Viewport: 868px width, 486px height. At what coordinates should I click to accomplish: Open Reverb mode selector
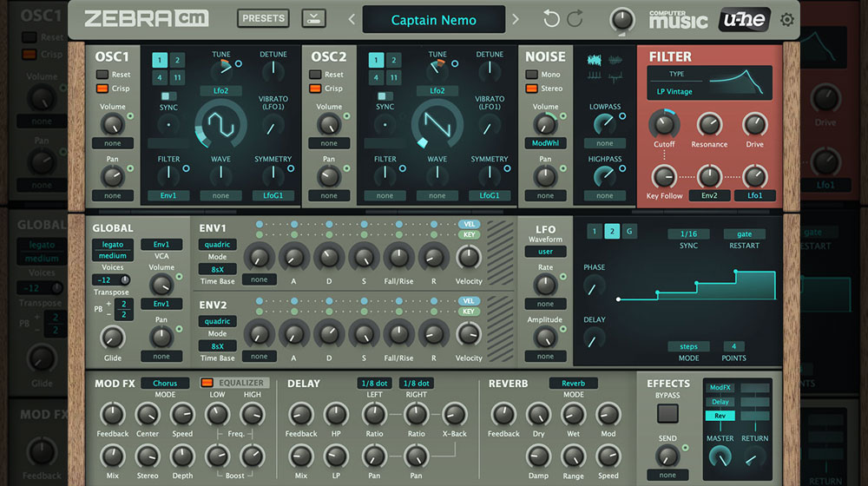(x=573, y=383)
